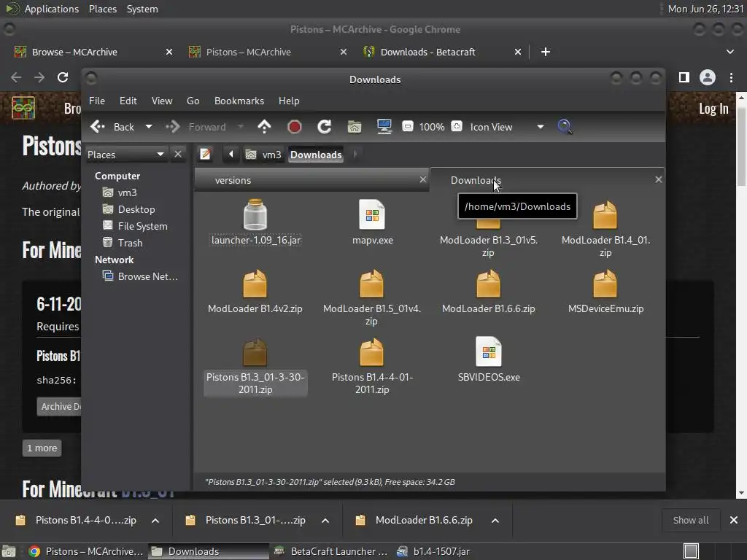The image size is (747, 560).
Task: Open Trash from the sidebar
Action: tap(130, 243)
